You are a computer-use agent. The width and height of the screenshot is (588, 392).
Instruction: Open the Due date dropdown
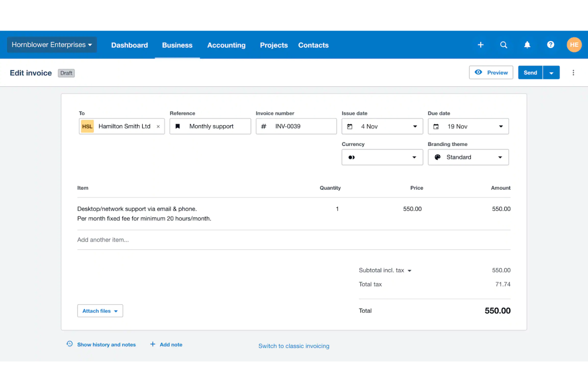501,126
